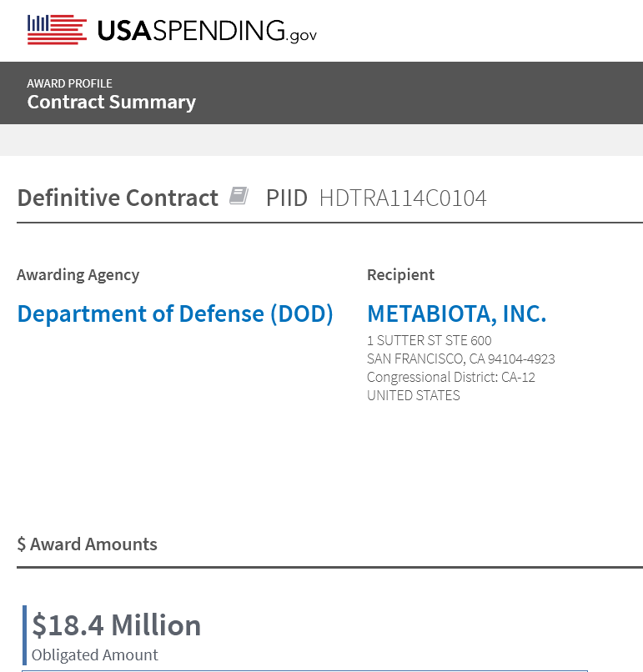Click the USAspending flag logo icon

click(57, 30)
